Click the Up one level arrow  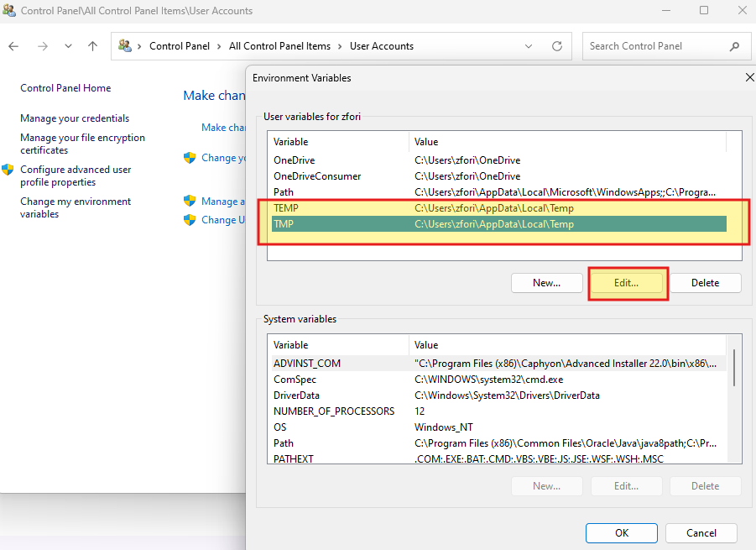coord(92,46)
